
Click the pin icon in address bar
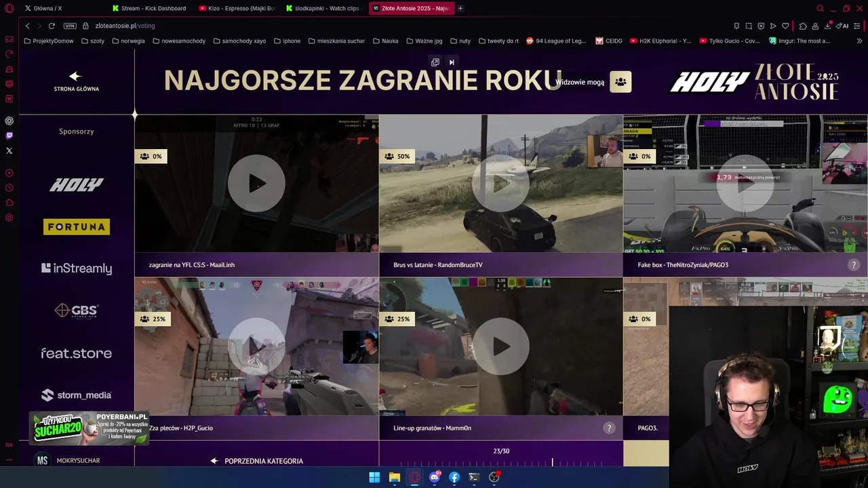(x=736, y=26)
